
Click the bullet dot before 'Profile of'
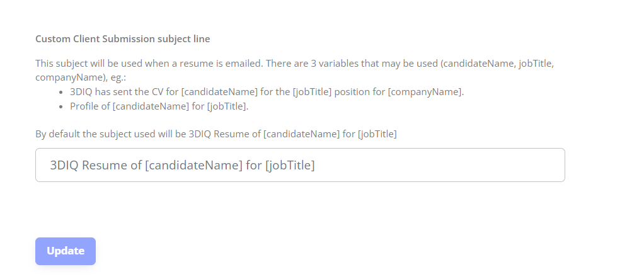click(60, 106)
